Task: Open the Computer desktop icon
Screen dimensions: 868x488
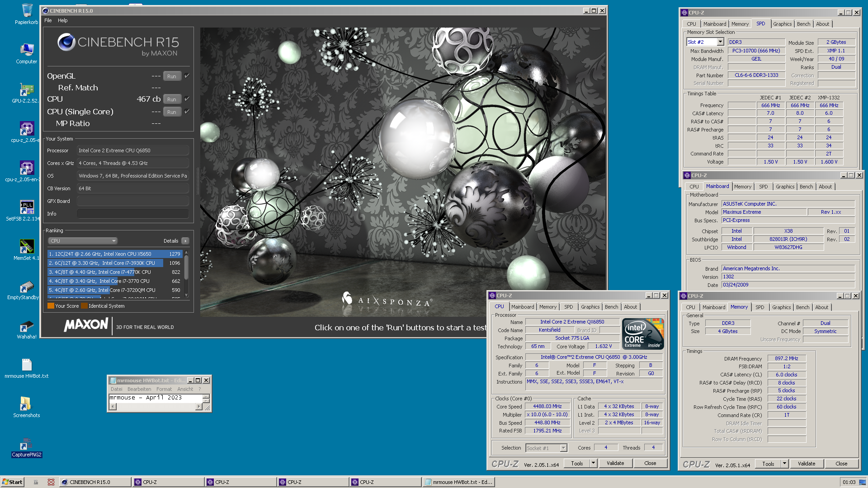Action: click(x=27, y=53)
